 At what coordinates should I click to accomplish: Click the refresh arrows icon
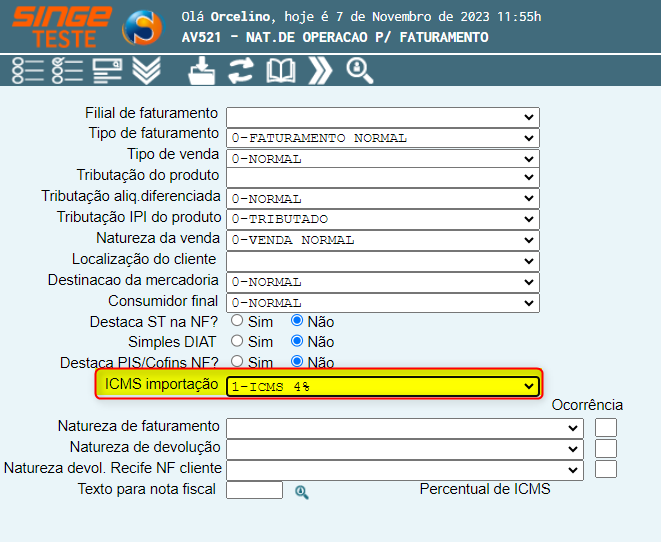pyautogui.click(x=241, y=70)
